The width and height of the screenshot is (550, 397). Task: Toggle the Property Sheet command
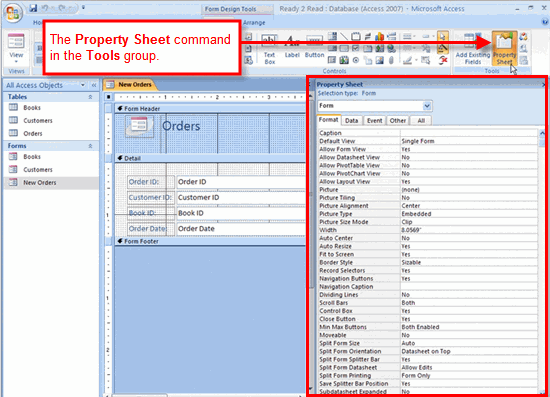coord(504,48)
